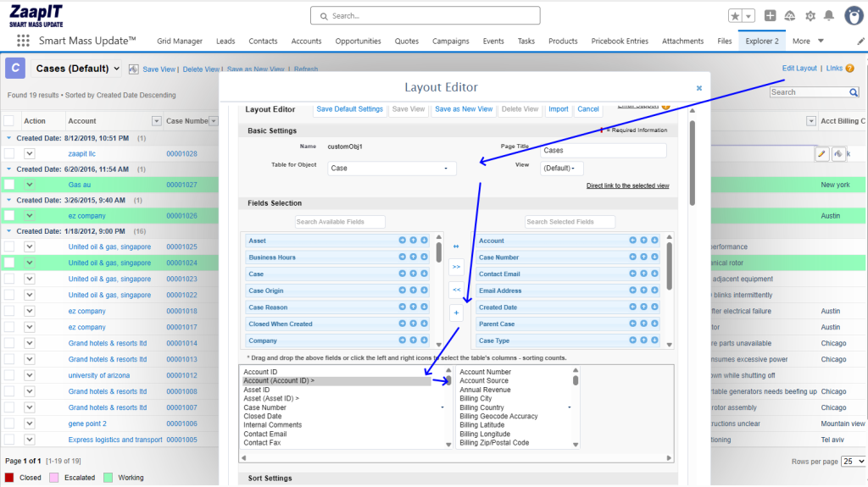Move the Contact Email field down

coord(655,274)
